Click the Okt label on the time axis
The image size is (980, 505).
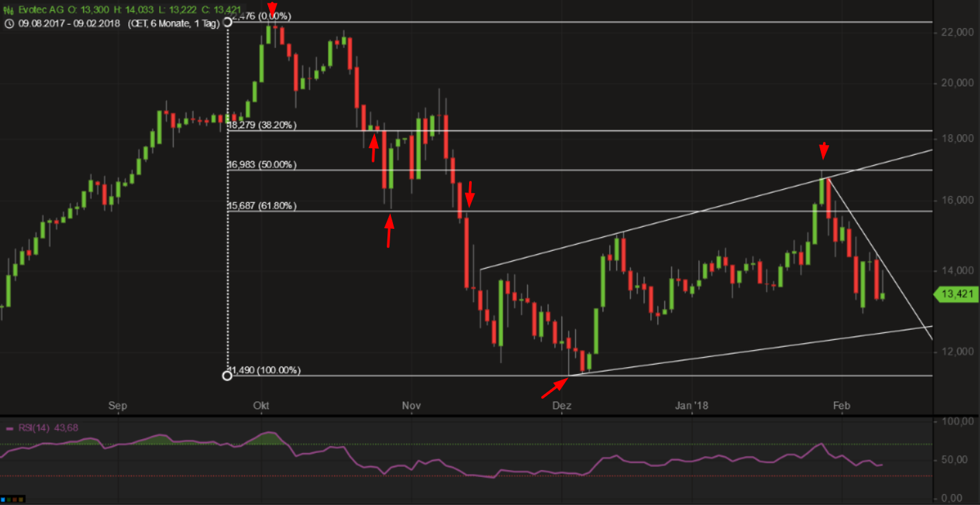261,406
